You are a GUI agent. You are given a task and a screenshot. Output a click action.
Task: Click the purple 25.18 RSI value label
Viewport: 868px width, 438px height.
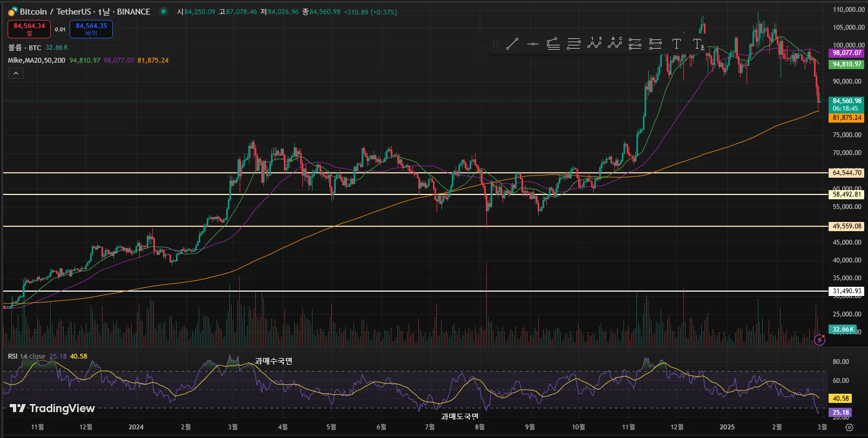click(x=840, y=413)
